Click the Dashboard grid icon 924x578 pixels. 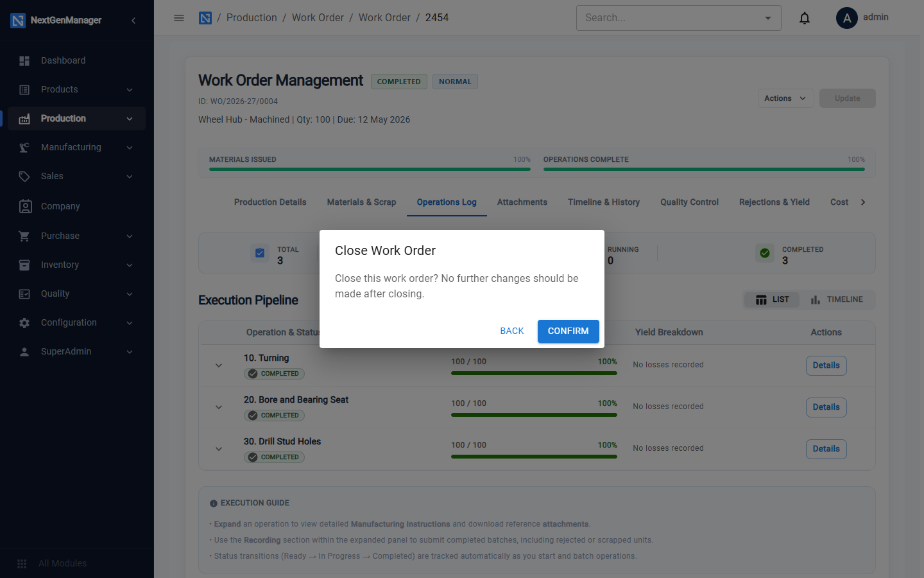[x=24, y=60]
